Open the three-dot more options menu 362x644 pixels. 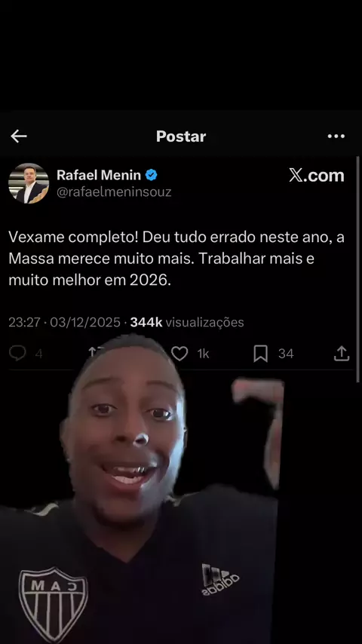336,136
